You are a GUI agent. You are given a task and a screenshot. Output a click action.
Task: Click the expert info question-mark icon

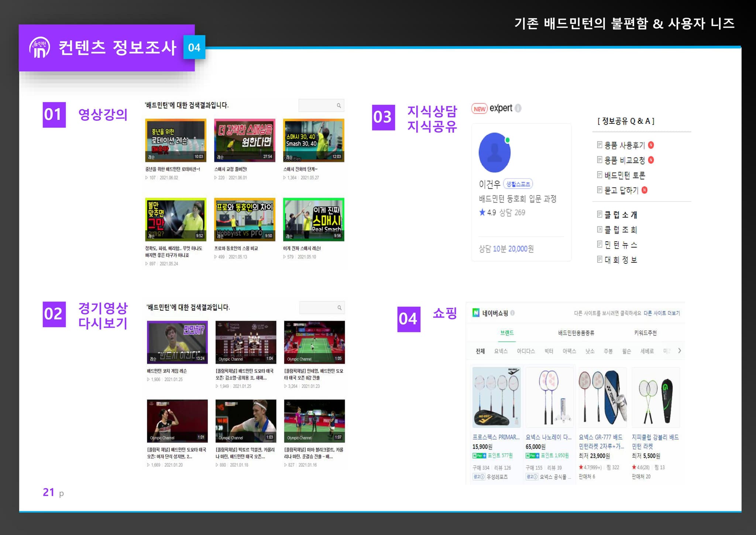[x=518, y=108]
